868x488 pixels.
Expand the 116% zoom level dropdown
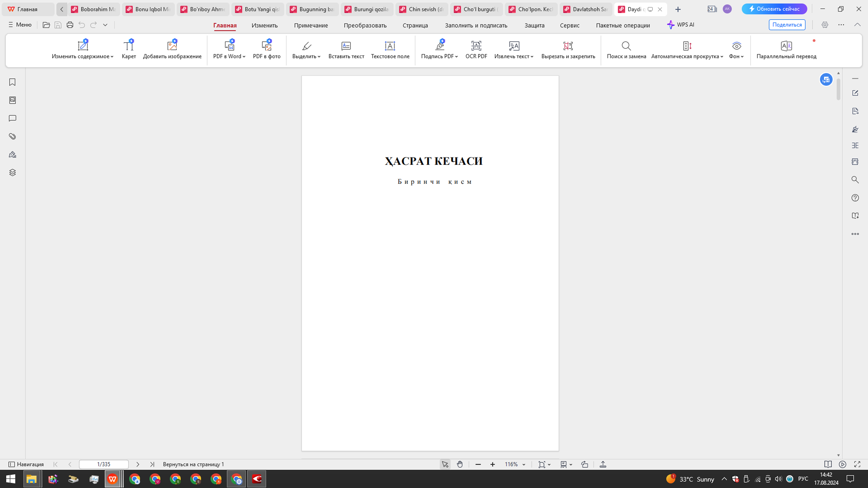524,465
